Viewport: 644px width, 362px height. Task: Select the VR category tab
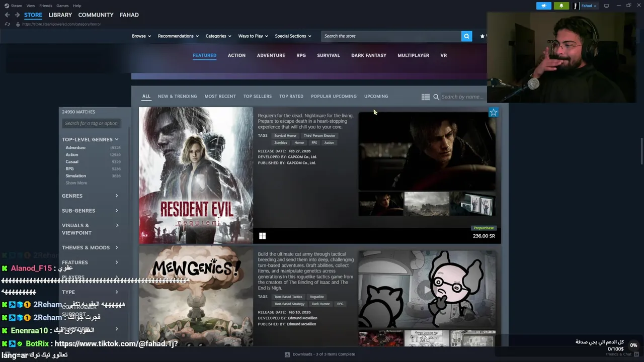444,55
